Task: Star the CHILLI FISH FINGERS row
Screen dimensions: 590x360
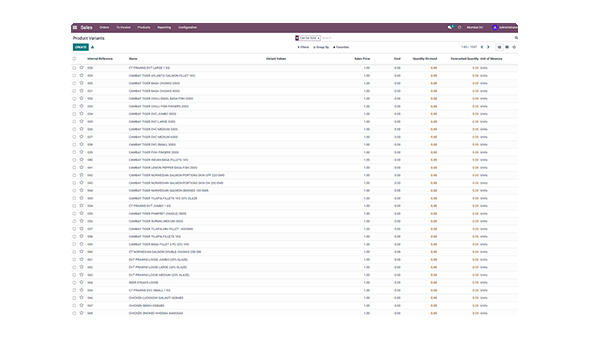Action: (x=81, y=106)
